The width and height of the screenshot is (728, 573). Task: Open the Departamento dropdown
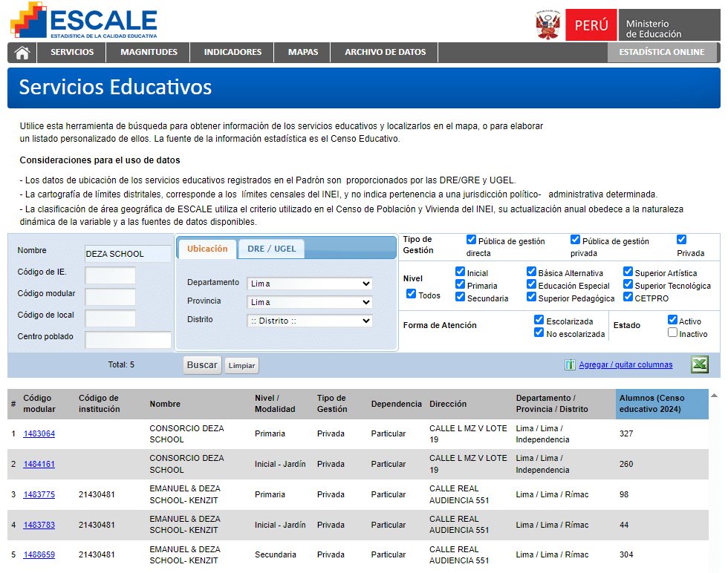tap(310, 284)
